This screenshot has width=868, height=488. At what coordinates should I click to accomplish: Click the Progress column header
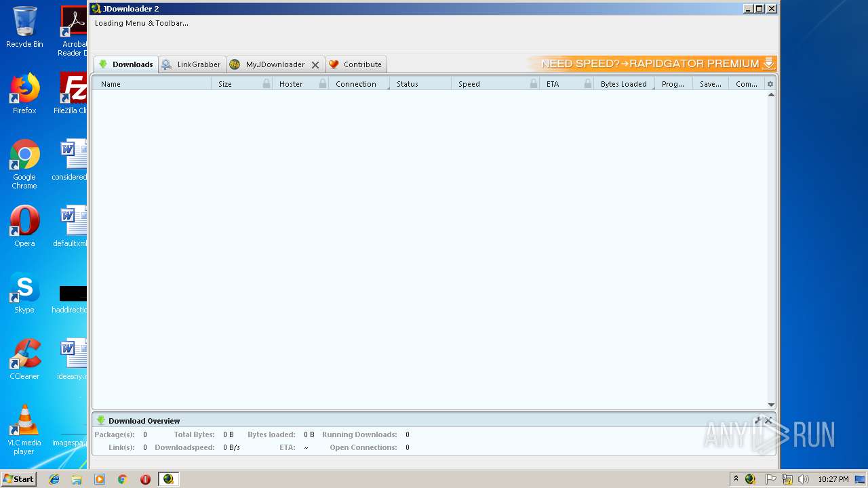click(x=673, y=84)
